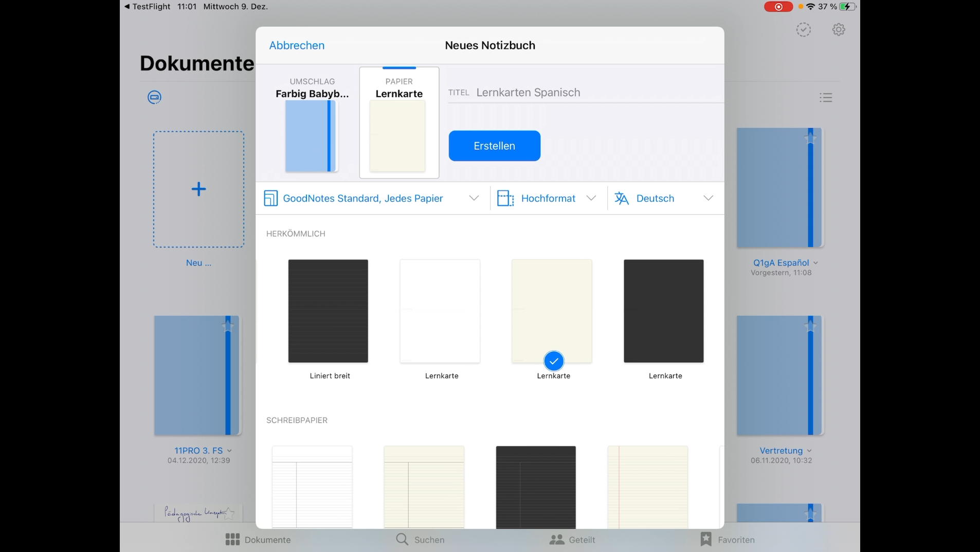Open the Q1gA Español notebook cover
This screenshot has width=980, height=552.
point(780,188)
